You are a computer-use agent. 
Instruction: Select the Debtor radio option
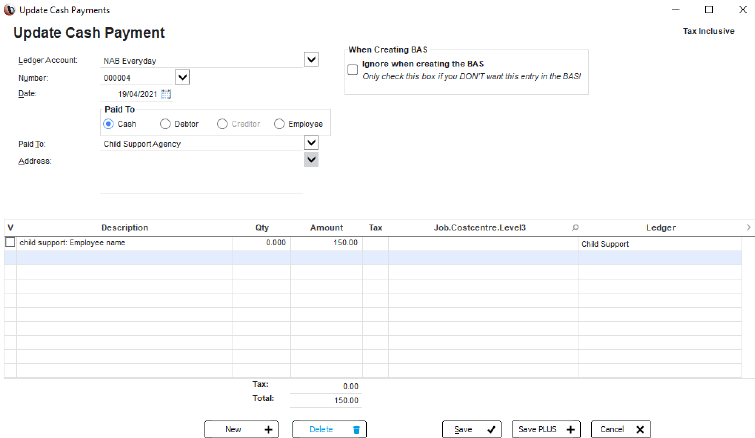165,124
